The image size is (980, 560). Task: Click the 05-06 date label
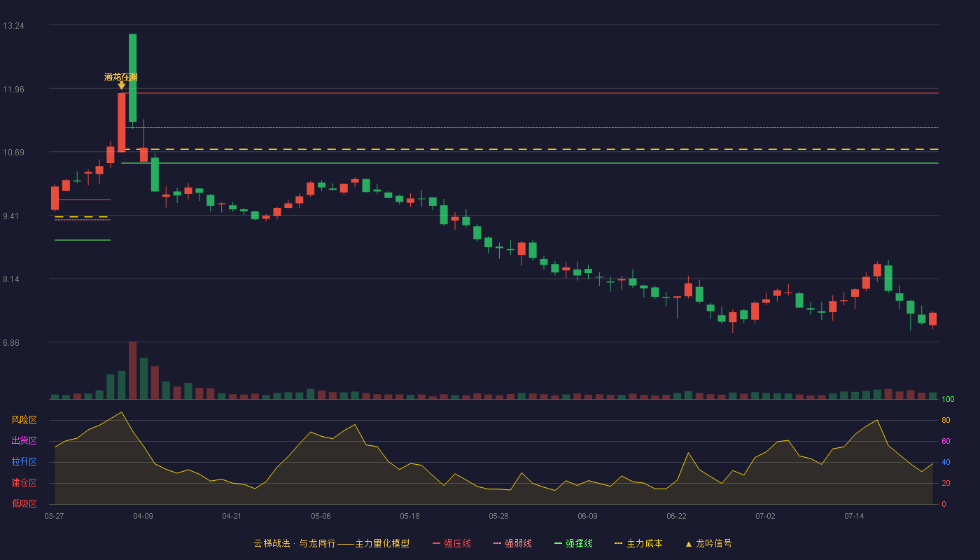[x=321, y=516]
